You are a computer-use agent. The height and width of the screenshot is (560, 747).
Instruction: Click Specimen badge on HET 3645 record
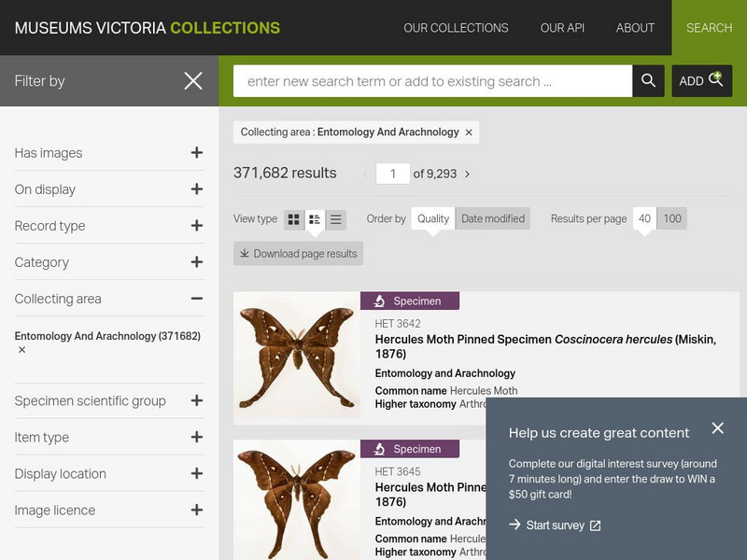410,449
